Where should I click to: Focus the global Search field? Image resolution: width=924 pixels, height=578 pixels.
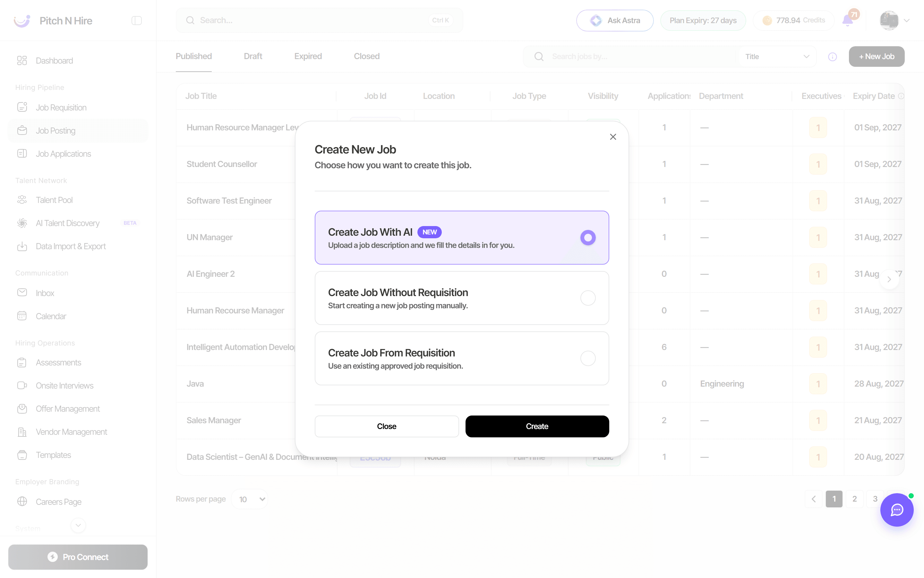pyautogui.click(x=319, y=21)
